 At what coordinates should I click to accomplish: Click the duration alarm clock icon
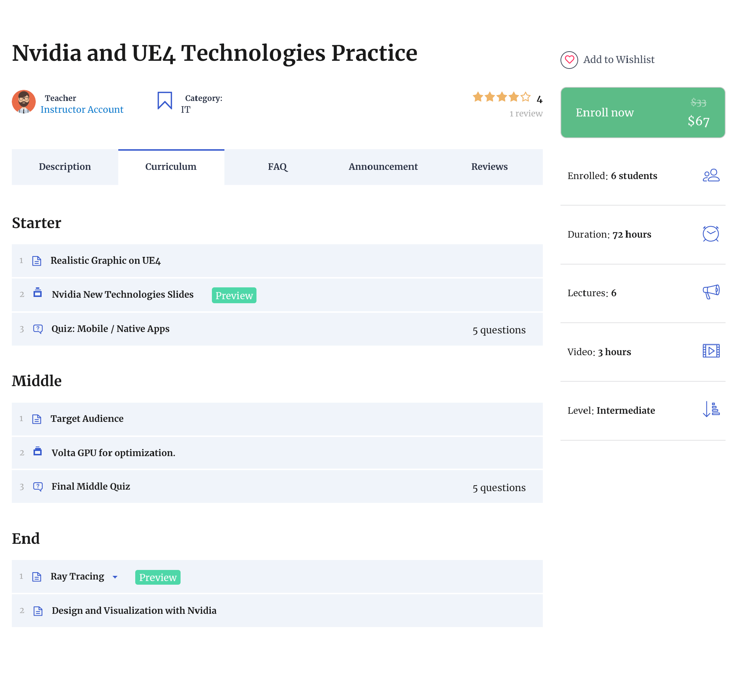[710, 234]
